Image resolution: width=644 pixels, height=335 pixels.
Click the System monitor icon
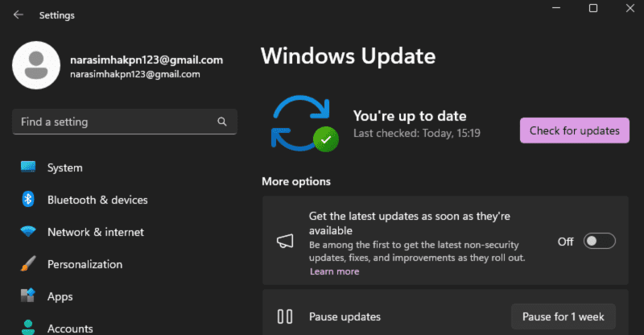pyautogui.click(x=28, y=167)
